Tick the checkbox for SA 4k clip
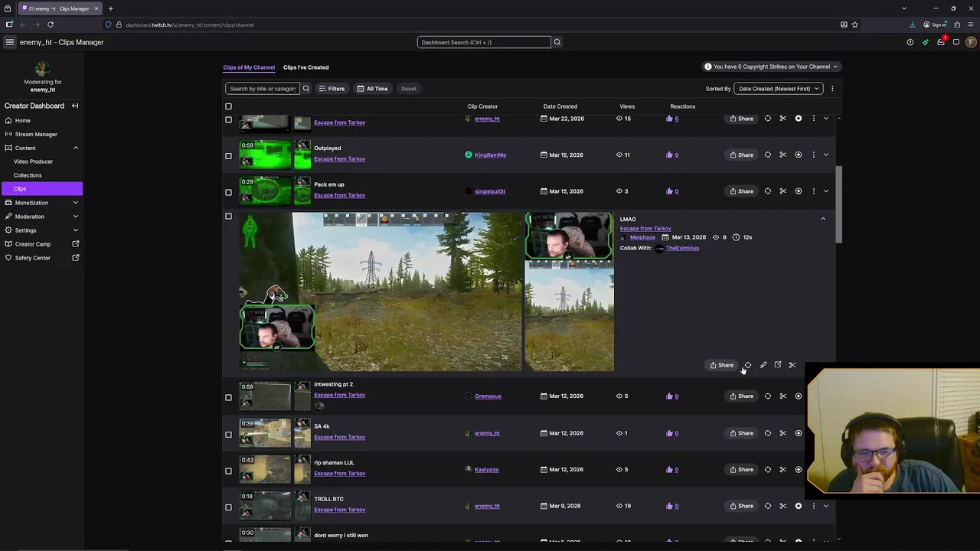 click(228, 434)
